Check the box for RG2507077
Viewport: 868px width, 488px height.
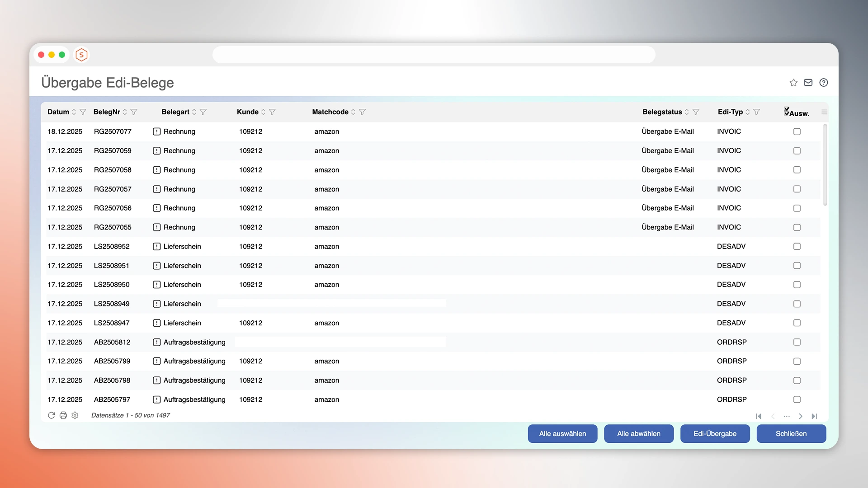click(x=797, y=131)
